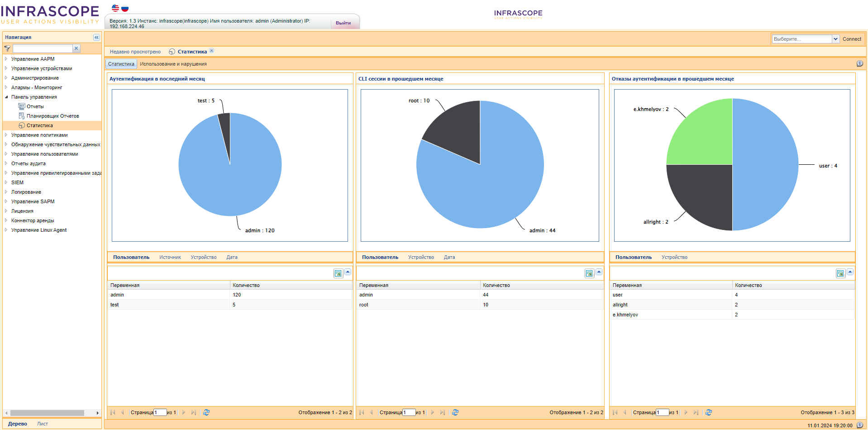The image size is (868, 430).
Task: Go to first page in Аутентификация table
Action: click(113, 412)
